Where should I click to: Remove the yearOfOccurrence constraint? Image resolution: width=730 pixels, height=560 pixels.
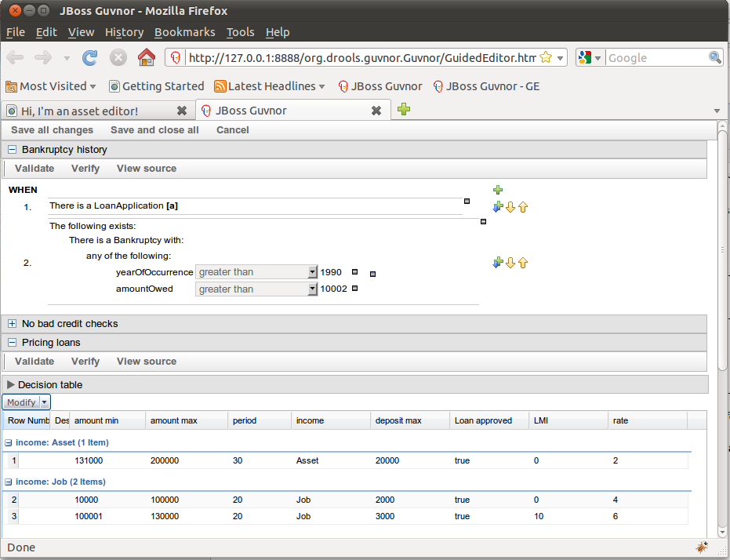(354, 272)
